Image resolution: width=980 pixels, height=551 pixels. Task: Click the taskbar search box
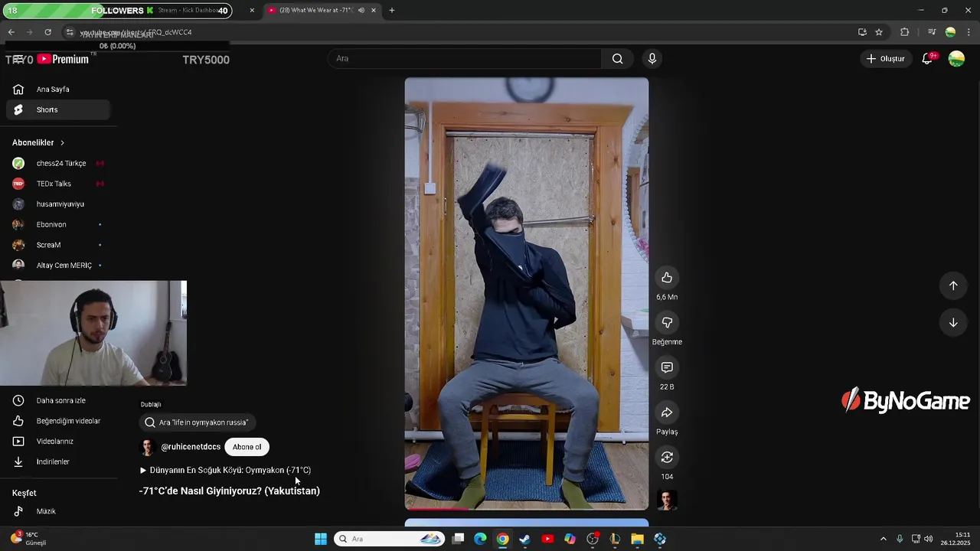click(389, 539)
